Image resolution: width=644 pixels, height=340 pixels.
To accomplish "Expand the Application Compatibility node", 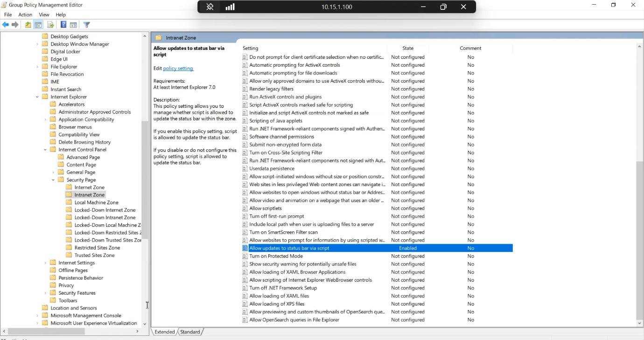I will [45, 120].
